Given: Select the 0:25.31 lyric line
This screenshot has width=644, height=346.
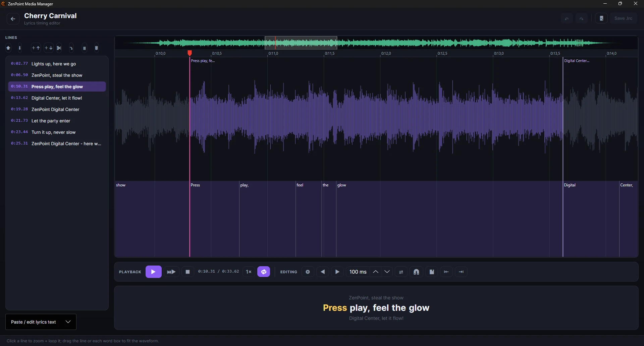Looking at the screenshot, I should coord(57,143).
